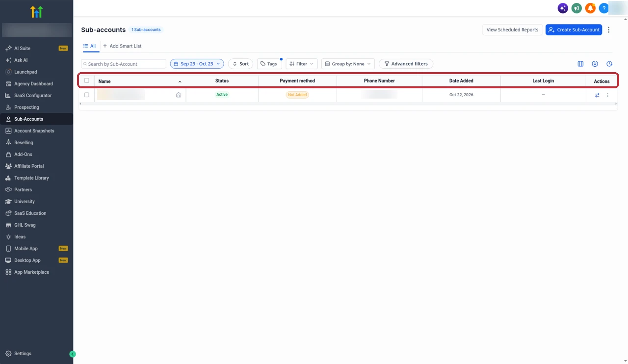Image resolution: width=628 pixels, height=364 pixels.
Task: Focus the Search by Sub-Account field
Action: [x=124, y=64]
